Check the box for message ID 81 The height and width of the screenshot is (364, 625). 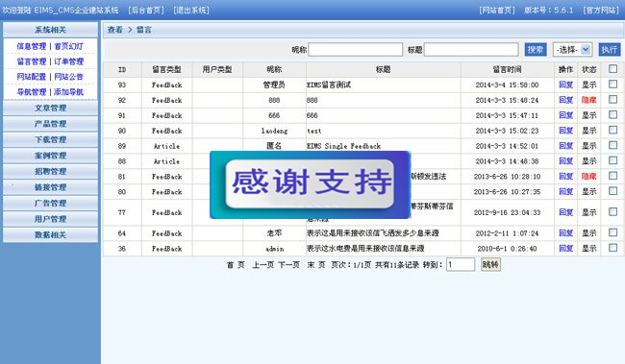pos(613,176)
